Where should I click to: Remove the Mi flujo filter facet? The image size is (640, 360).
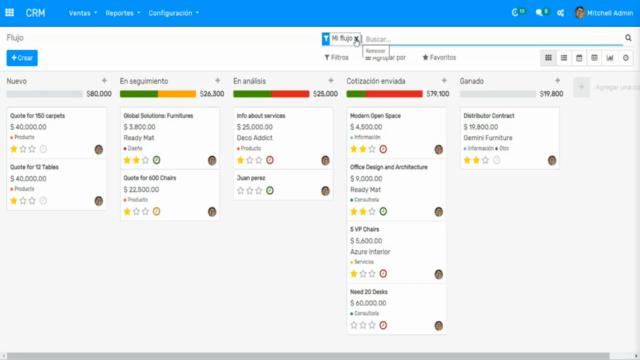point(356,38)
